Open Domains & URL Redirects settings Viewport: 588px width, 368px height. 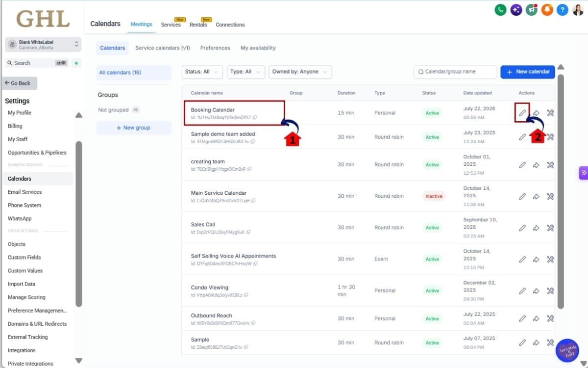coord(37,324)
